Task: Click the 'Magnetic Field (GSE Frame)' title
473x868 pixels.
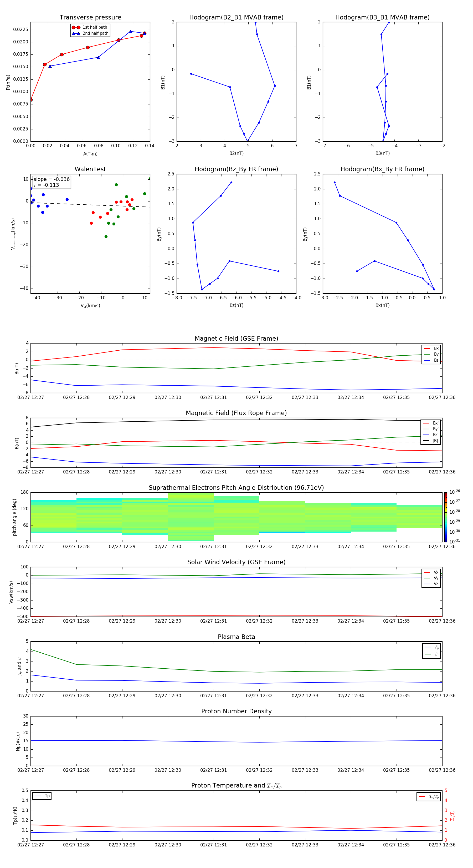Action: [x=236, y=339]
